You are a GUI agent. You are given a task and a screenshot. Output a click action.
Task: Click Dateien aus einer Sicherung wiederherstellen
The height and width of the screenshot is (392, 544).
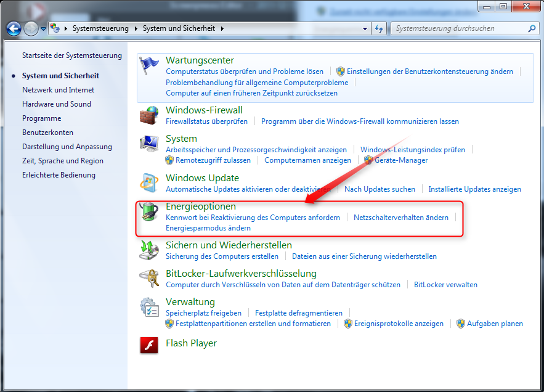364,256
